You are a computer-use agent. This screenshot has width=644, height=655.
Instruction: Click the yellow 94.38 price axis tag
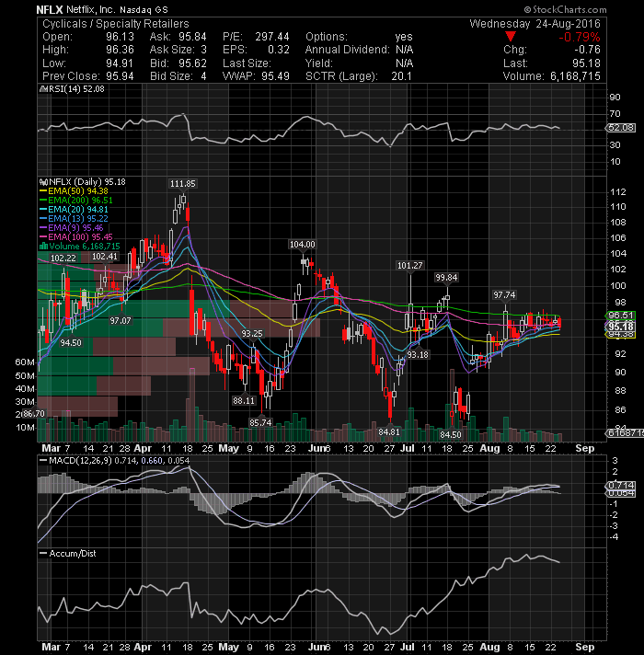[621, 335]
